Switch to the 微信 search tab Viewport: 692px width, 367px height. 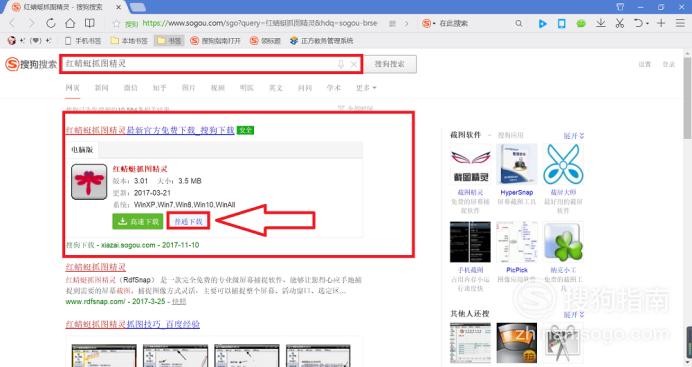[131, 88]
